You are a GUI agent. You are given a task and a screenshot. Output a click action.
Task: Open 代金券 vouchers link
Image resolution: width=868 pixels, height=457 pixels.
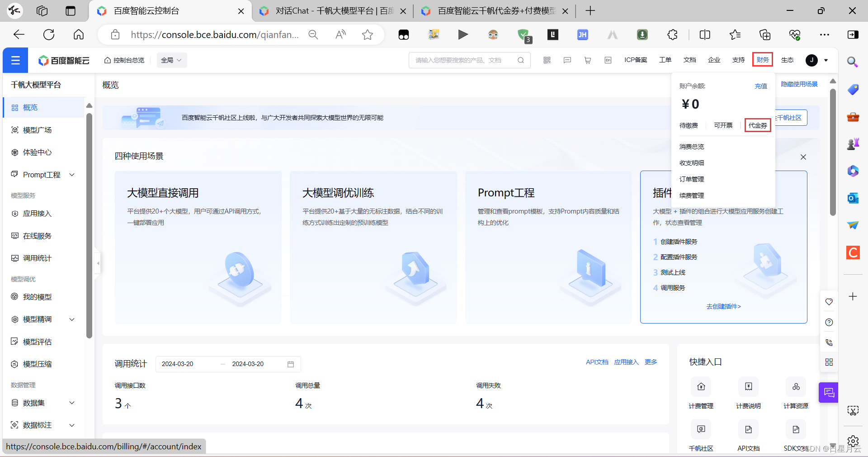coord(758,125)
